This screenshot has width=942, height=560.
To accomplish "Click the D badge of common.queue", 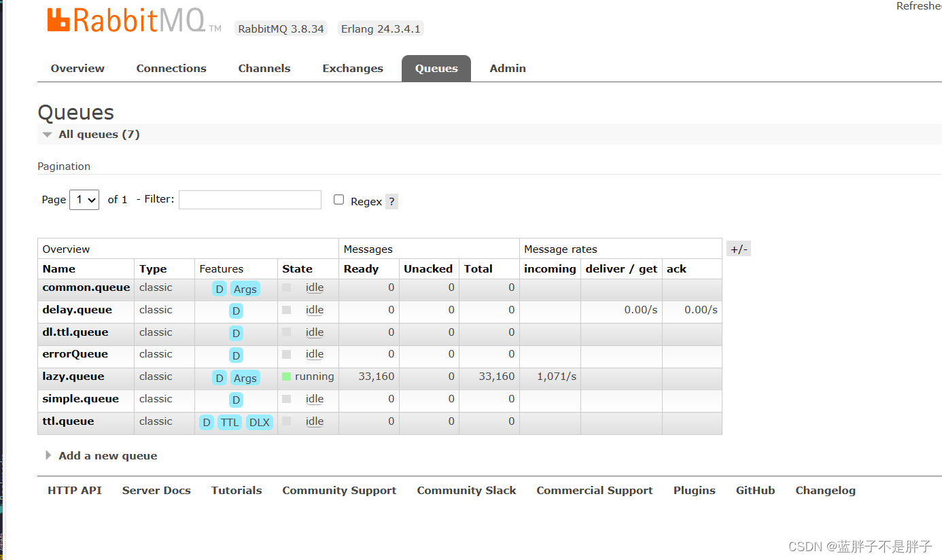I will coord(220,289).
